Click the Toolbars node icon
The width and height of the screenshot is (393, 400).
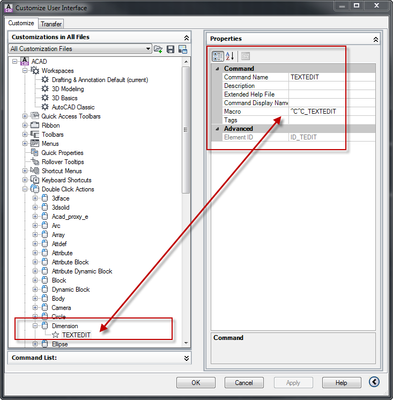35,134
